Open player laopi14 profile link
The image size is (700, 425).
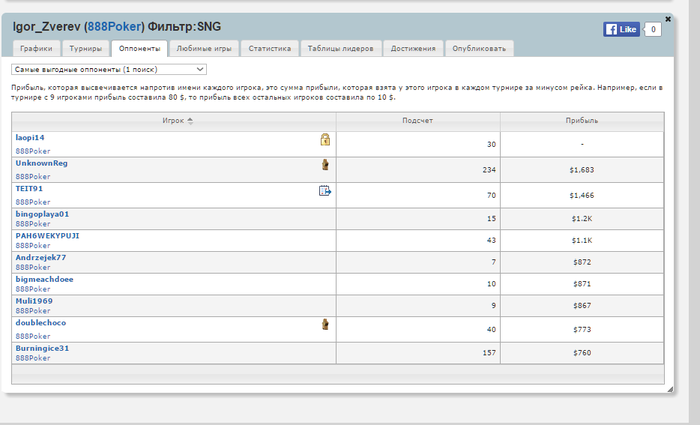[30, 138]
